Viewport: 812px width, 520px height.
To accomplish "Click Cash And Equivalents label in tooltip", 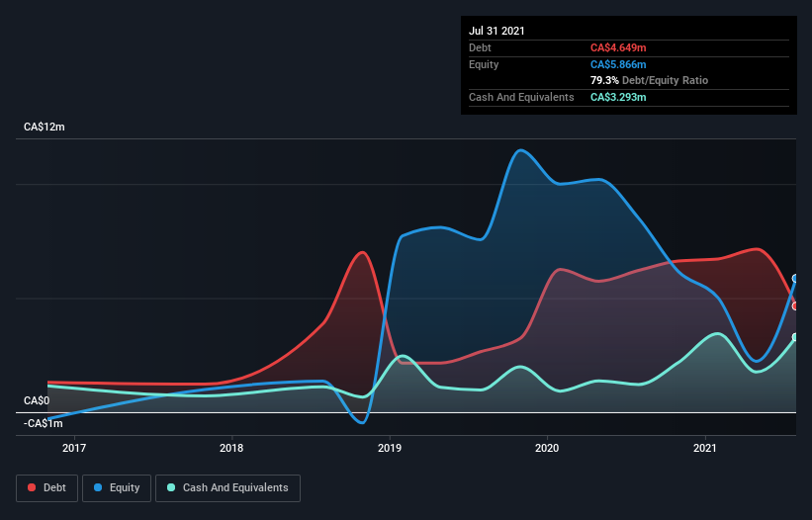I will pyautogui.click(x=521, y=97).
